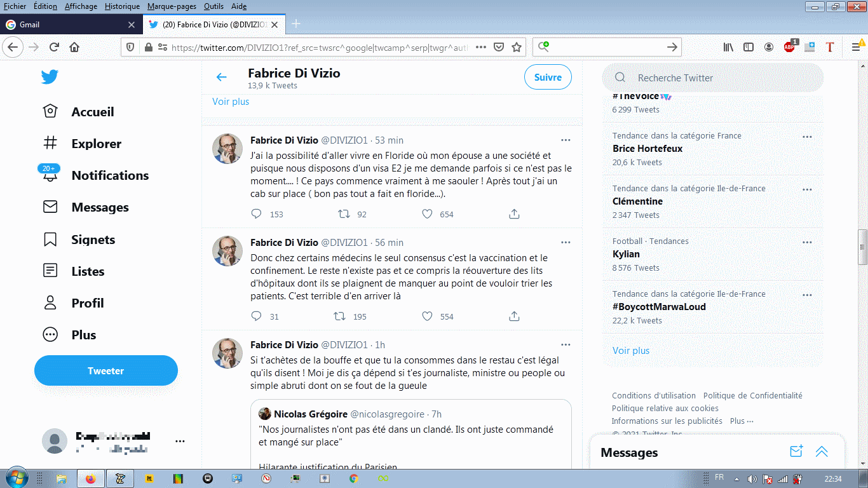Open options for the Kylian trend
Screen dimensions: 868x488
[807, 242]
